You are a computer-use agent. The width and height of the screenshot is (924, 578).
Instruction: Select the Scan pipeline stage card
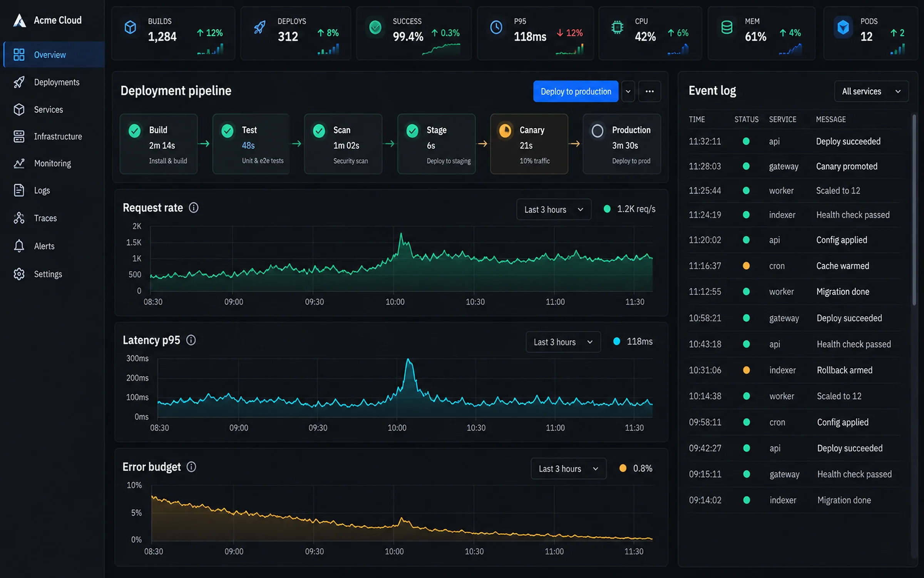tap(343, 144)
